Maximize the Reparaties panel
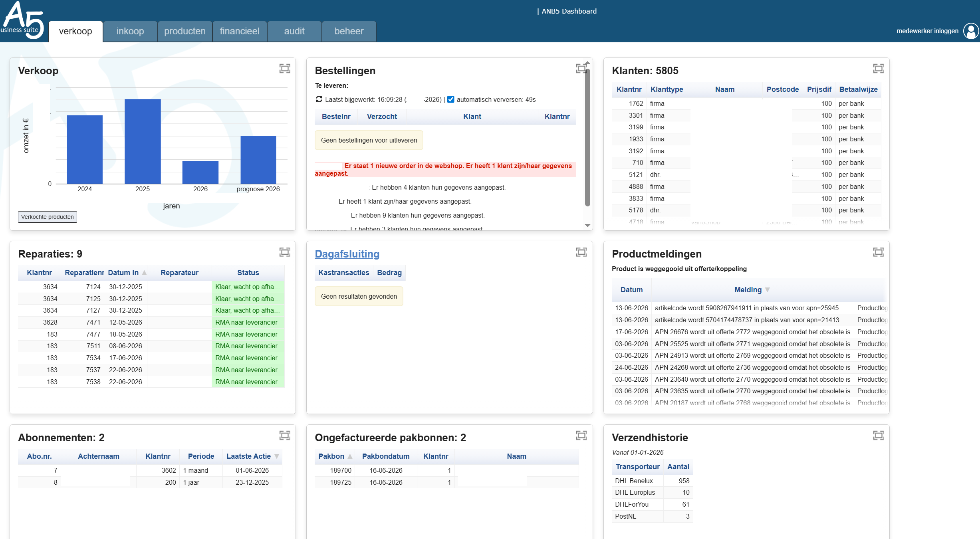 (285, 252)
